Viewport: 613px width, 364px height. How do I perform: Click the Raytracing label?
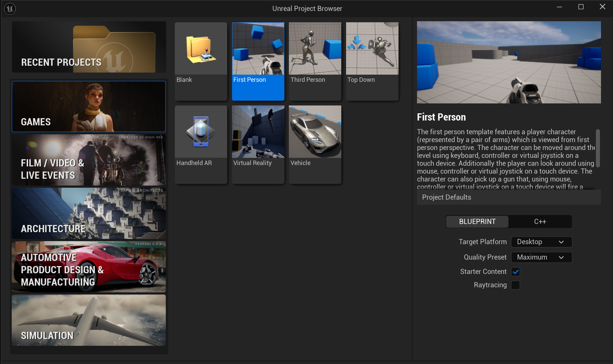click(x=490, y=285)
